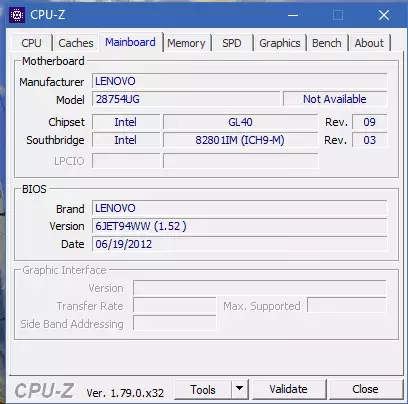Expand the Tools dropdown arrow
Viewport: 408px width, 404px height.
pyautogui.click(x=239, y=389)
